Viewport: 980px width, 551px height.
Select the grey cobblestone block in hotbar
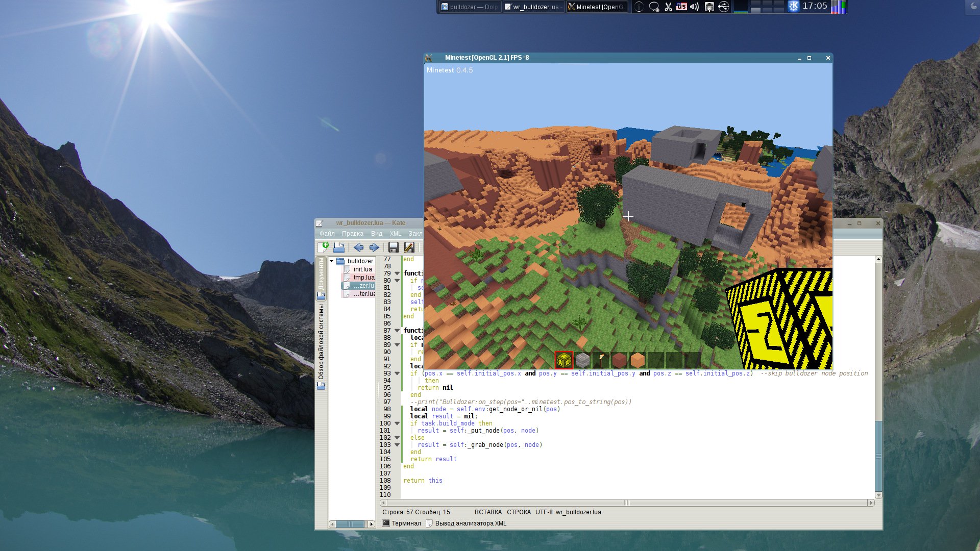[582, 360]
